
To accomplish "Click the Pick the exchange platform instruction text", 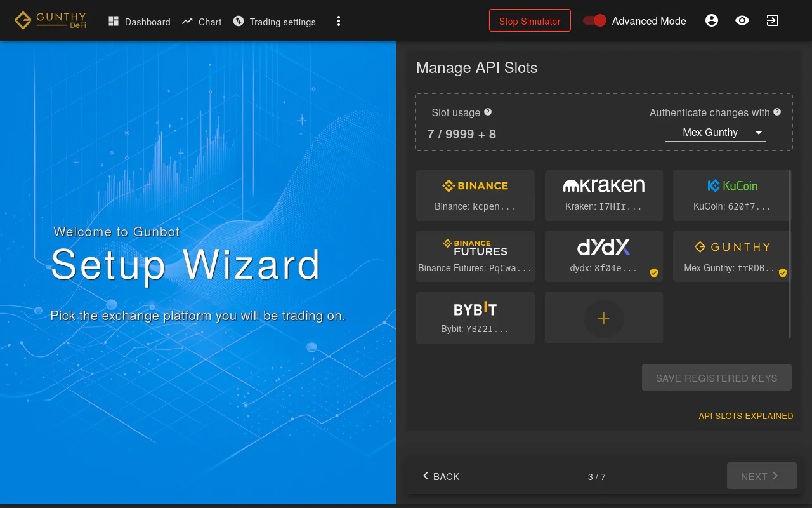I will tap(198, 316).
